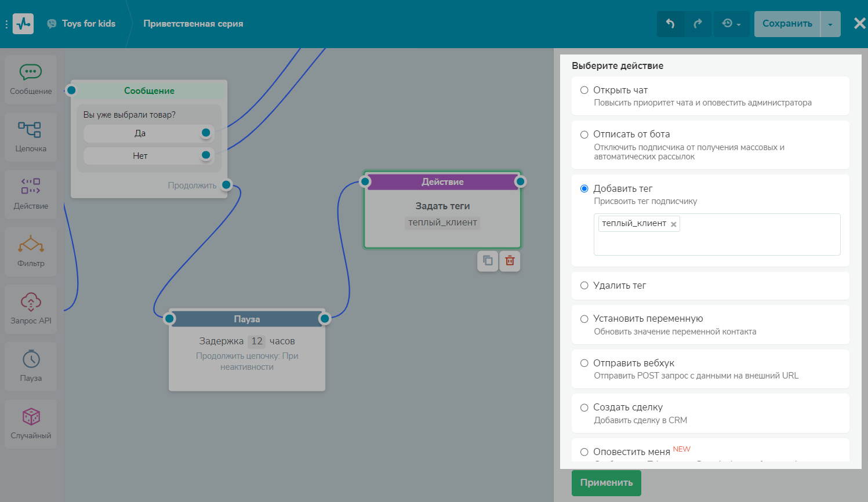This screenshot has height=502, width=868.
Task: Select the Цепочка block icon
Action: [x=30, y=130]
